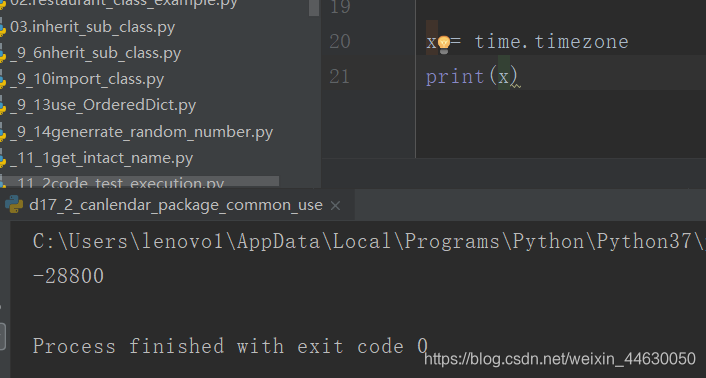Select _9_13use_OrderedDict.py file
The image size is (706, 378).
click(103, 105)
